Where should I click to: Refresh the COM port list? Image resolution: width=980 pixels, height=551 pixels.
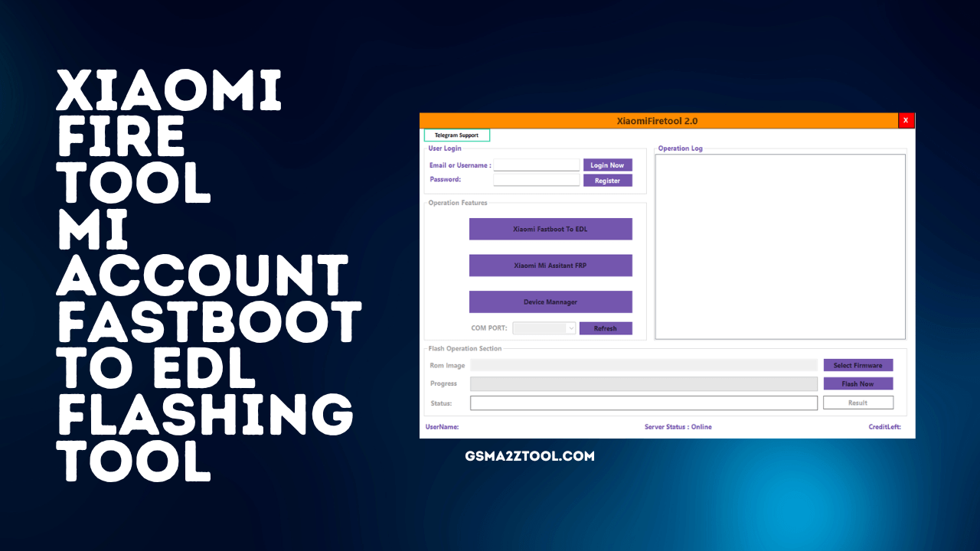pyautogui.click(x=606, y=328)
